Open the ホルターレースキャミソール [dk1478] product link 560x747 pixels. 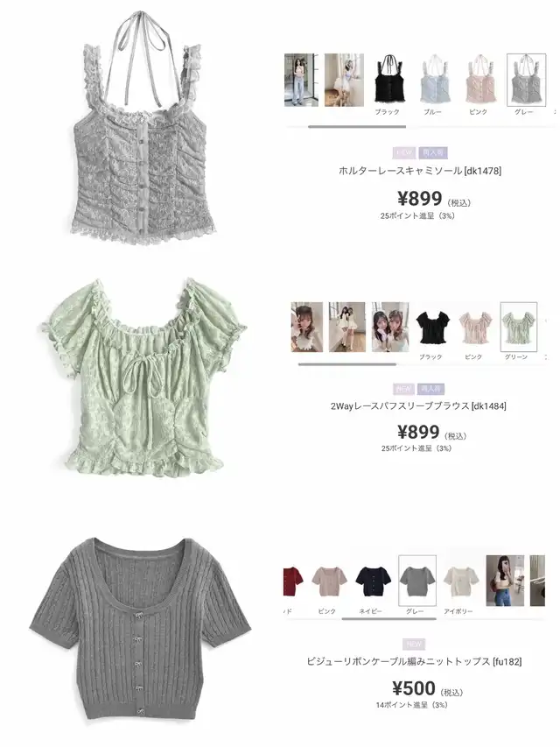pos(419,171)
